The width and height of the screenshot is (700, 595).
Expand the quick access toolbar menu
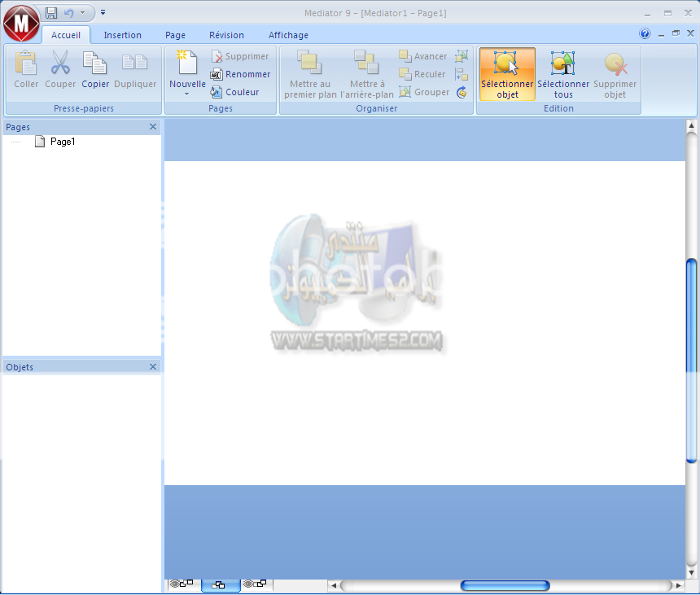[x=103, y=12]
